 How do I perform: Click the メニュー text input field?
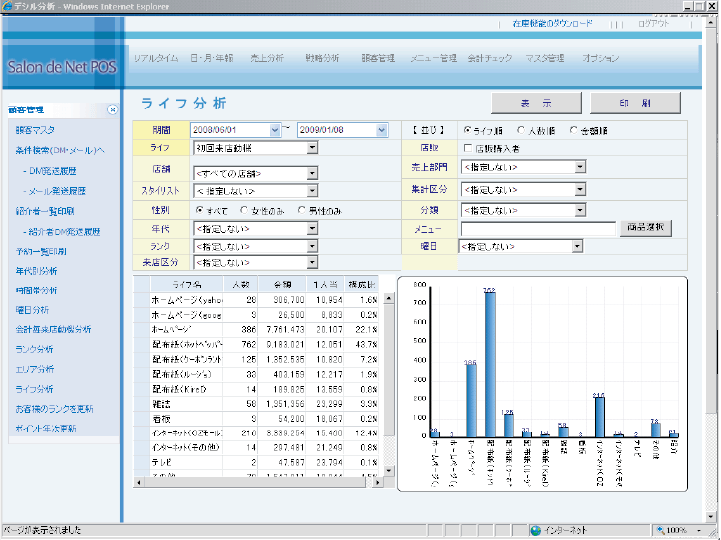tap(537, 228)
